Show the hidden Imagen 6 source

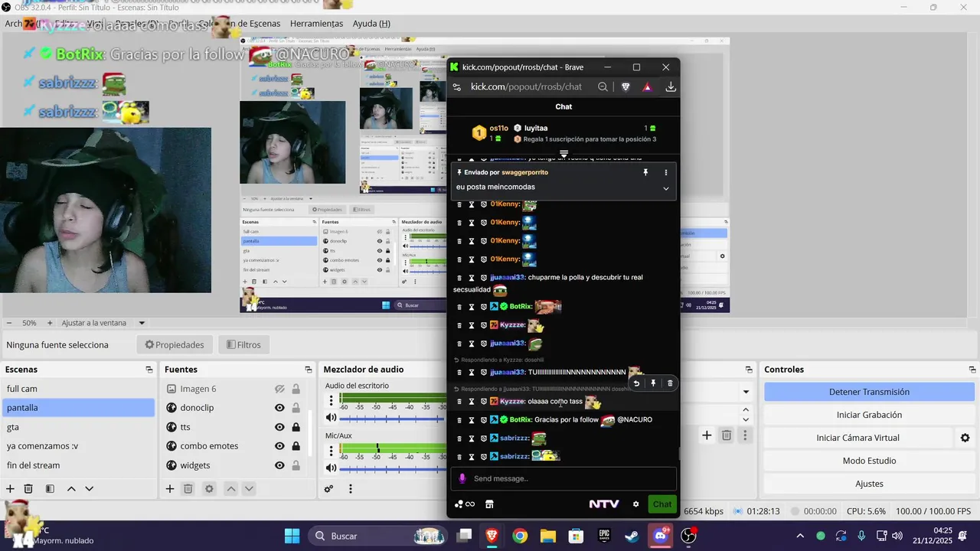click(x=279, y=389)
